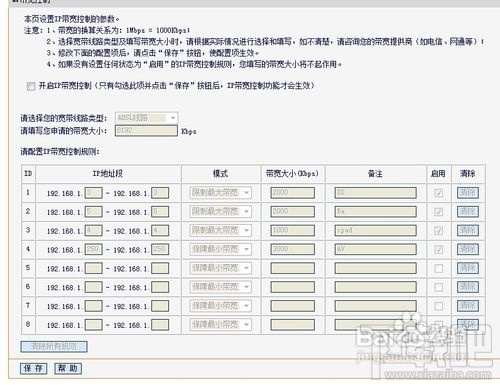Viewport: 500px width, 385px height.
Task: Enable the 开启IP带宽控制 checkbox
Action: (31, 86)
